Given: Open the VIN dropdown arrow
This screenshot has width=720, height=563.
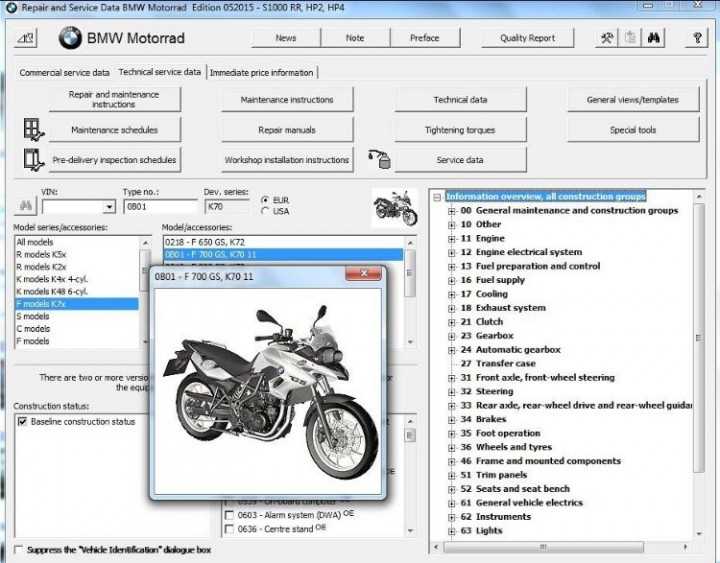Looking at the screenshot, I should point(109,207).
